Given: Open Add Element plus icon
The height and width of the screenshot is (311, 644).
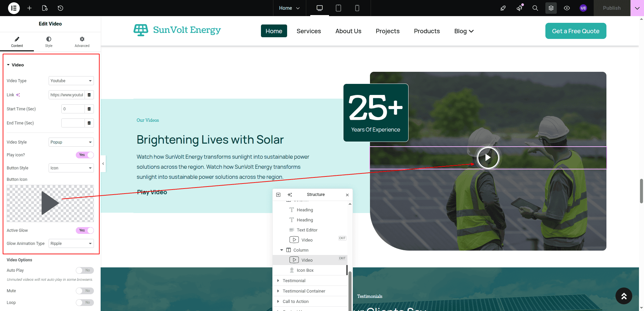Looking at the screenshot, I should click(30, 8).
